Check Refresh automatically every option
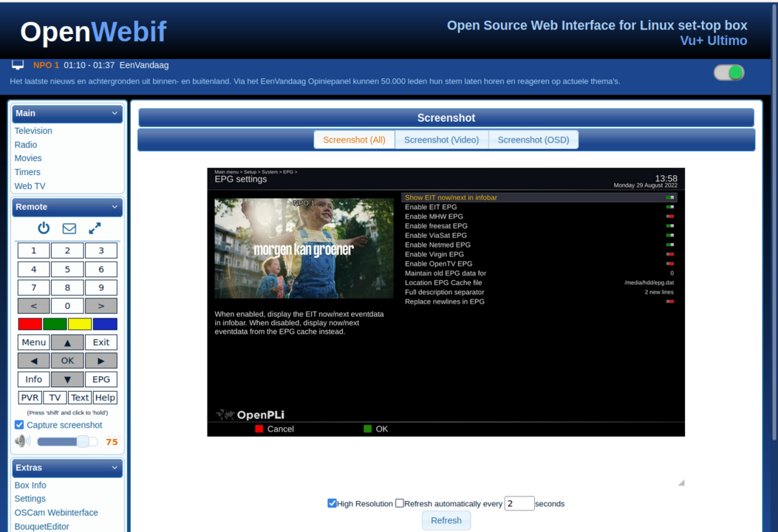Viewport: 778px width, 532px height. [x=399, y=503]
